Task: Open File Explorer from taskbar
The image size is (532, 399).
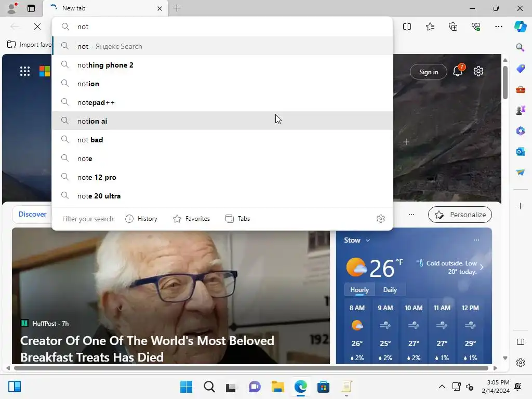Action: point(277,387)
